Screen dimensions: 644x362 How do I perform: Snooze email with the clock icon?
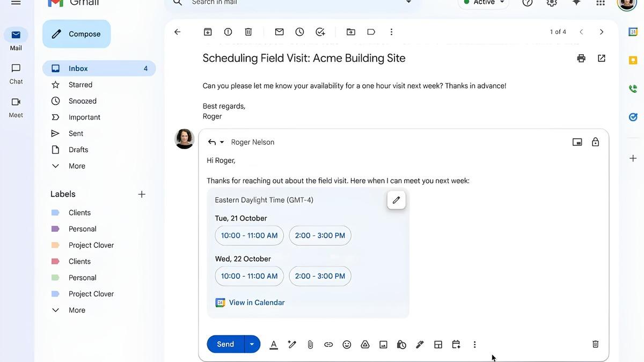tap(299, 32)
